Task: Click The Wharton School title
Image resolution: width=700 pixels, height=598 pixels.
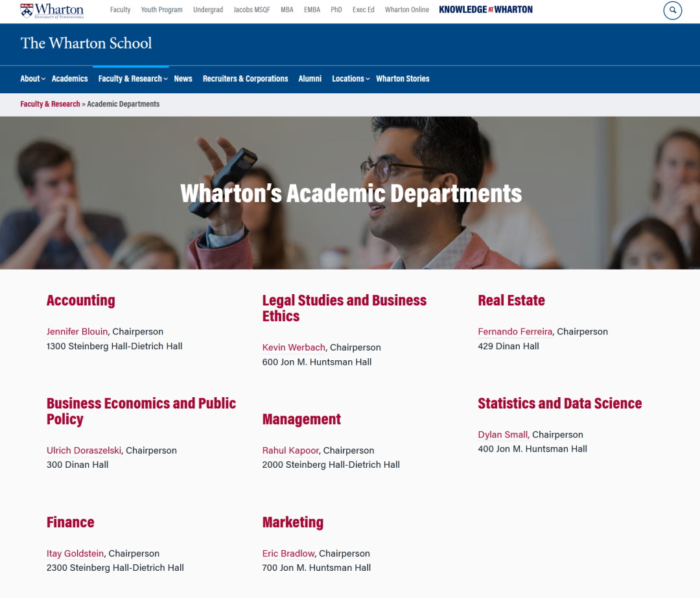Action: tap(86, 43)
